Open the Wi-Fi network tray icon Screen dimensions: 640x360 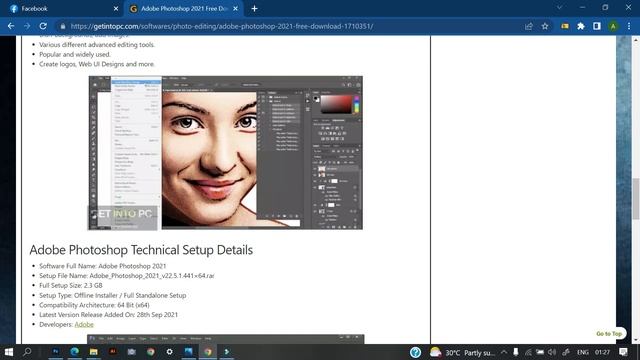[528, 352]
